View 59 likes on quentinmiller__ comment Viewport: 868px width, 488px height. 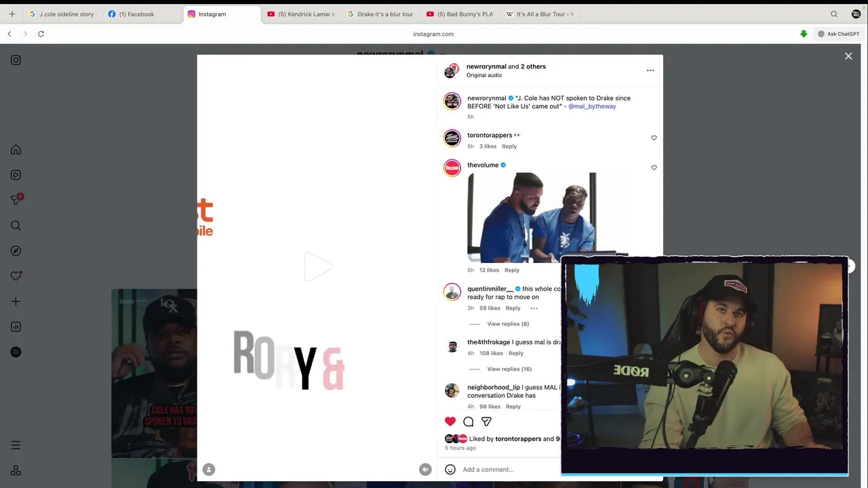490,308
